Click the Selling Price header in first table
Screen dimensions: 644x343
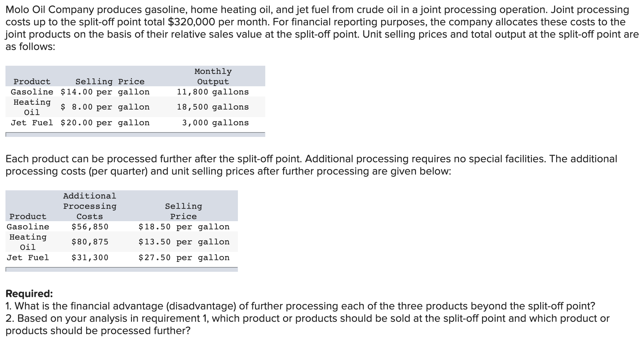coord(110,81)
